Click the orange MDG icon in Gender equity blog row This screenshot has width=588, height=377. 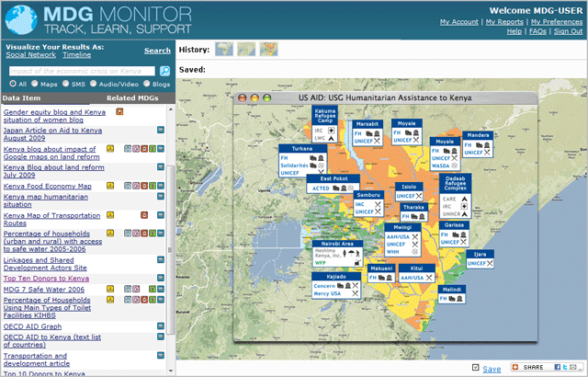119,111
